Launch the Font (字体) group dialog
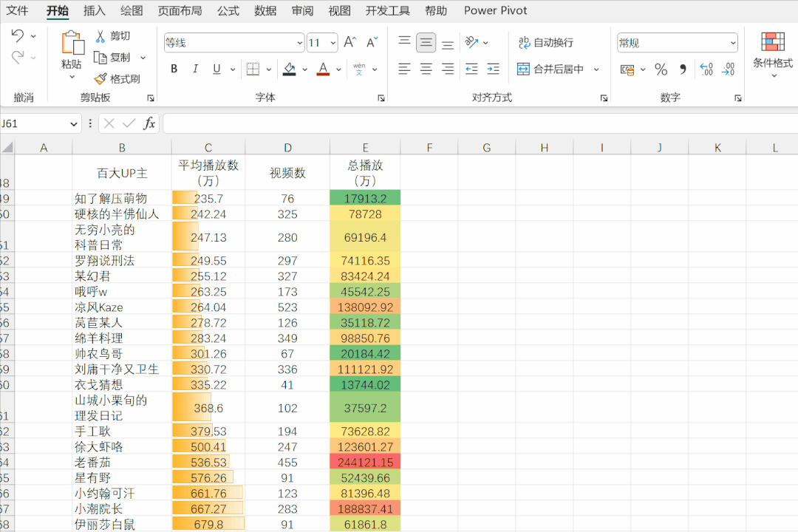This screenshot has width=798, height=532. [381, 98]
